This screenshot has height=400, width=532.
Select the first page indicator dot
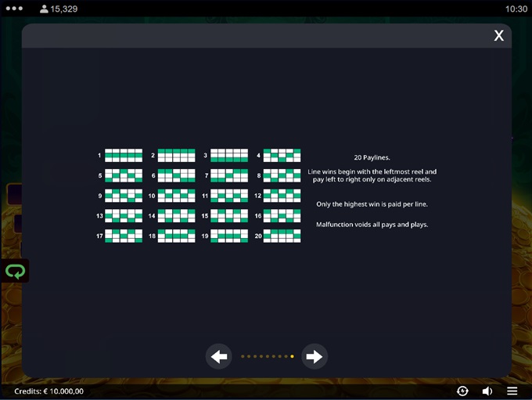243,356
